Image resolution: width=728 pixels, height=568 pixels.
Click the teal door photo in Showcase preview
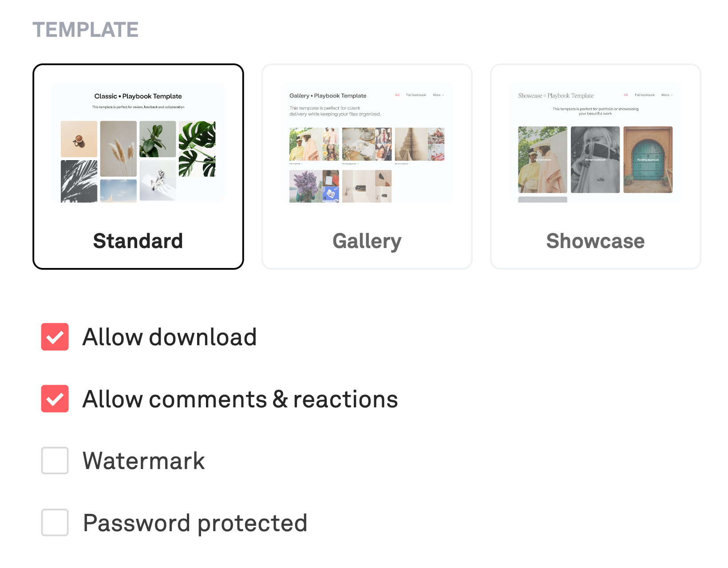pos(648,160)
